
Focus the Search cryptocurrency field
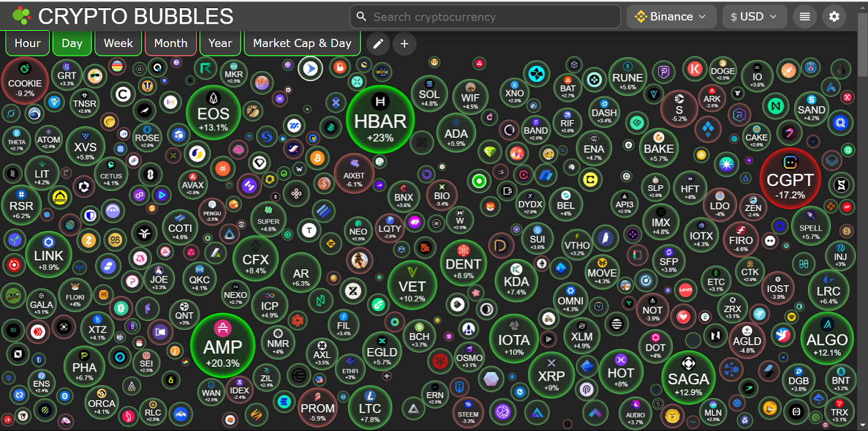coord(485,17)
